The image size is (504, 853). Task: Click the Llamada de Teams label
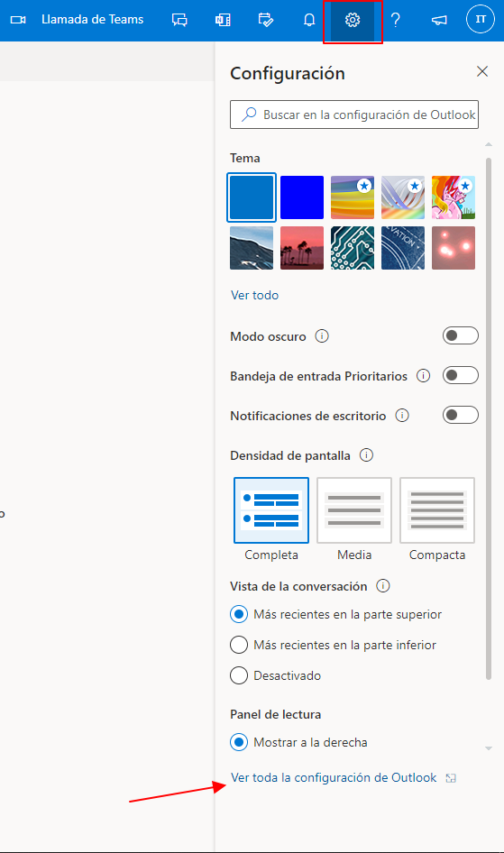tap(93, 20)
